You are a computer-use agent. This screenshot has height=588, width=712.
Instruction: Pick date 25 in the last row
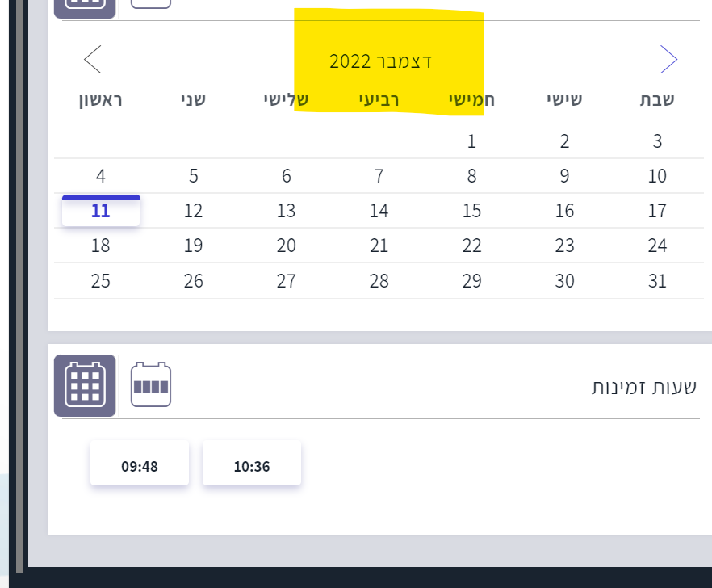pos(101,281)
